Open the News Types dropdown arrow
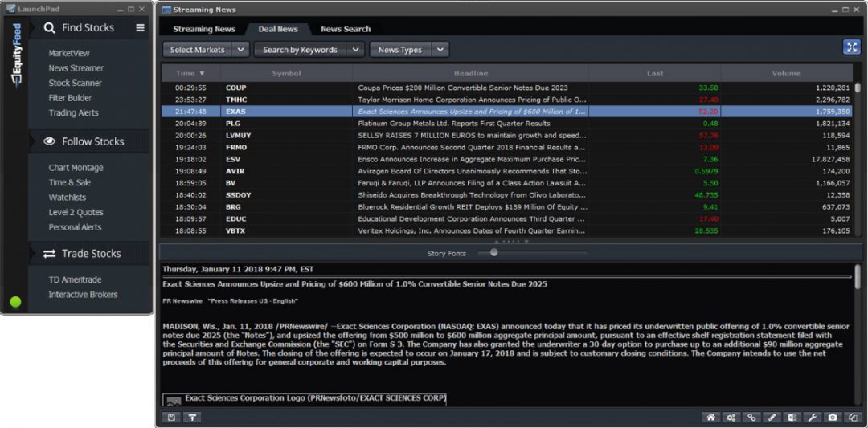The image size is (868, 428). pos(440,50)
